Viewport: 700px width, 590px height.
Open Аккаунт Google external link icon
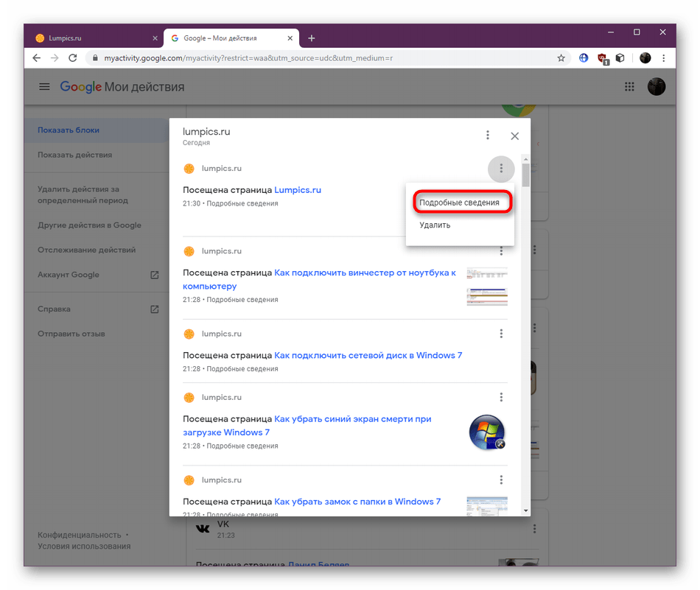(155, 275)
